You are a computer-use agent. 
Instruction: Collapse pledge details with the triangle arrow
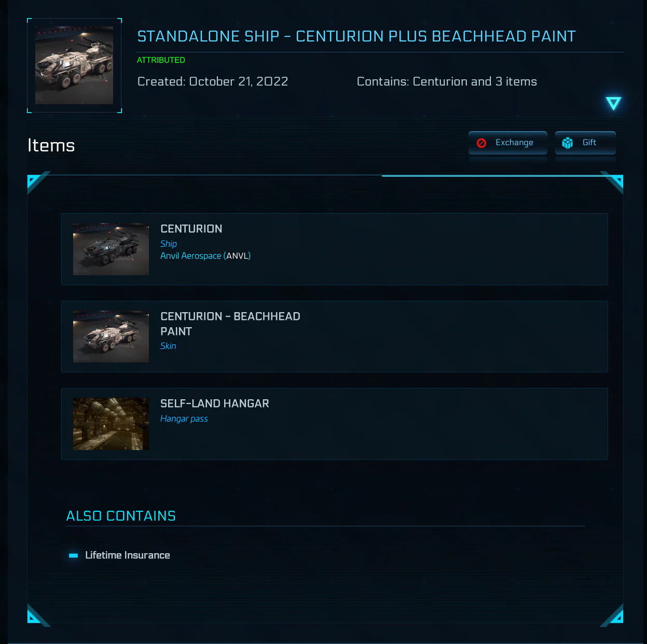coord(613,103)
